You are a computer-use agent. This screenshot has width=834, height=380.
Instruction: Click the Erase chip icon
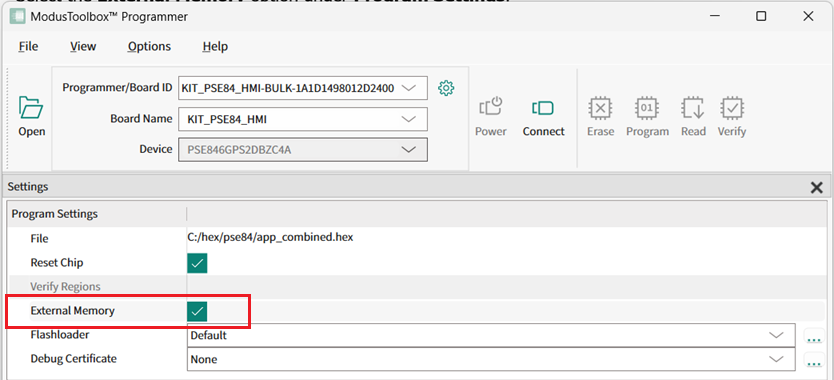600,109
